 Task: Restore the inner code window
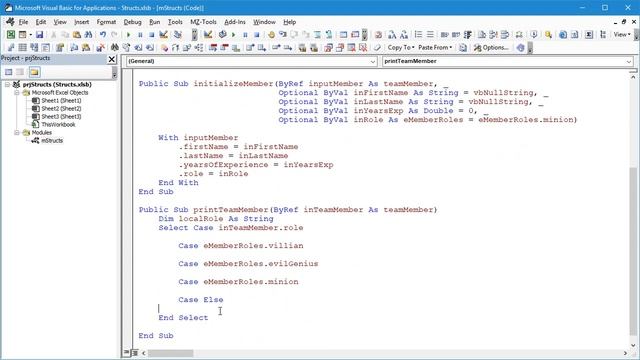point(624,22)
